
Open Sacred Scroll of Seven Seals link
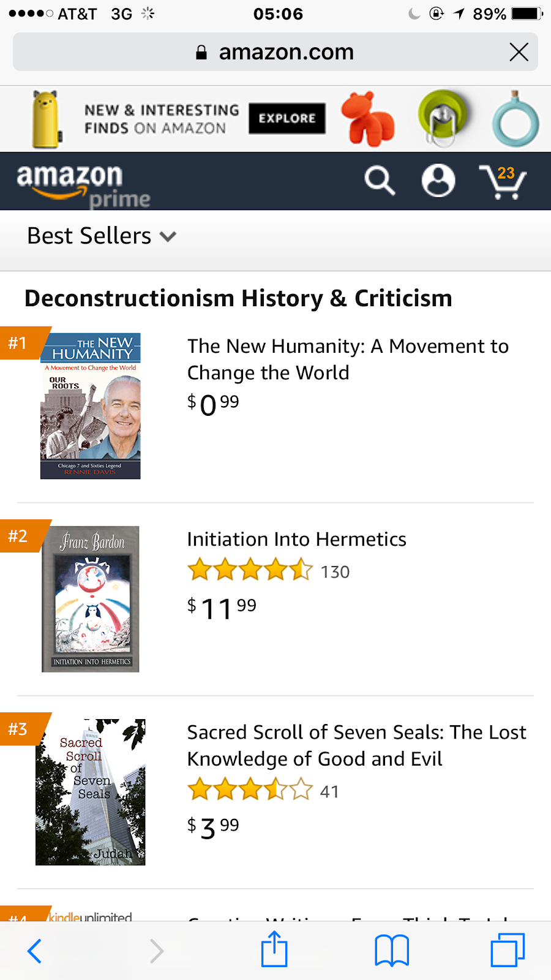pyautogui.click(x=356, y=745)
